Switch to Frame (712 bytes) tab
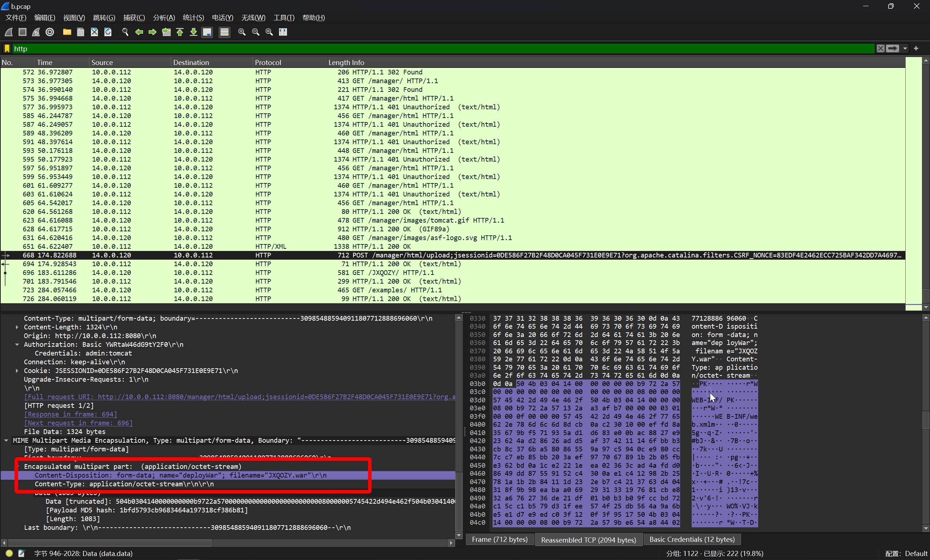The image size is (930, 560). 500,540
